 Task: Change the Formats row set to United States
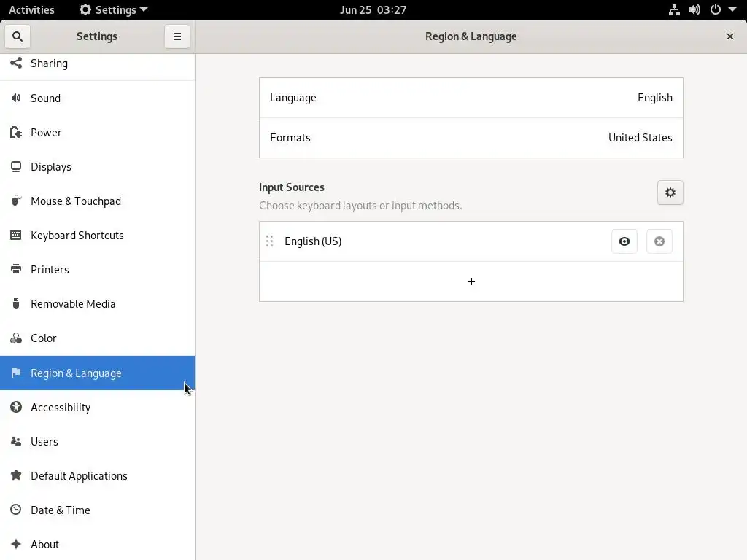pos(471,138)
